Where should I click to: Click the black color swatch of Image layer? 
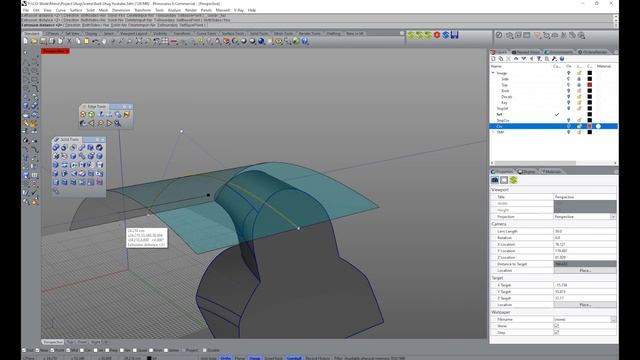(589, 73)
